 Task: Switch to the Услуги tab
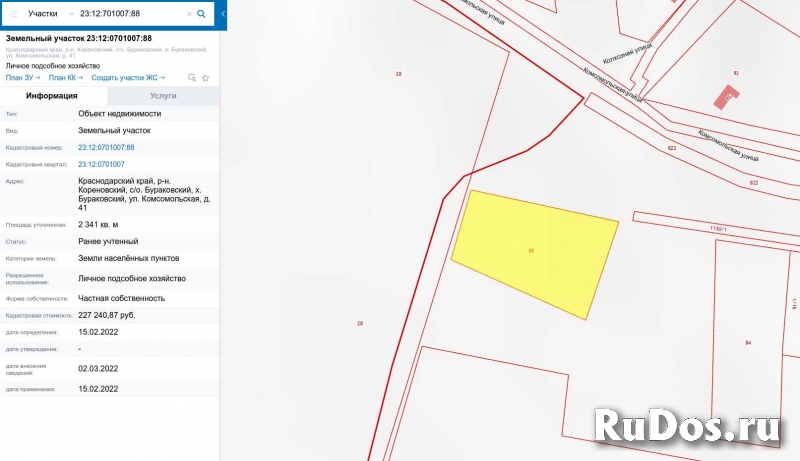tap(163, 96)
